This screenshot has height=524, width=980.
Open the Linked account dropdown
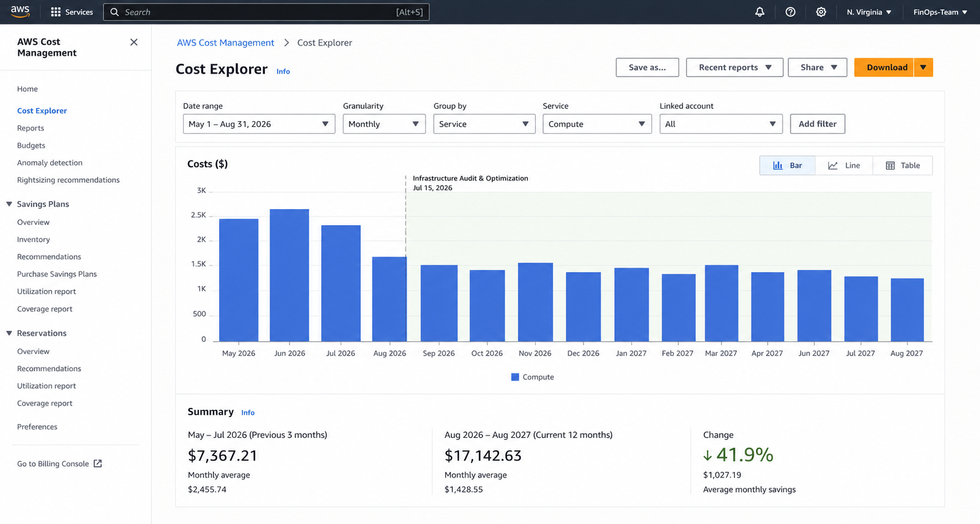pos(721,124)
